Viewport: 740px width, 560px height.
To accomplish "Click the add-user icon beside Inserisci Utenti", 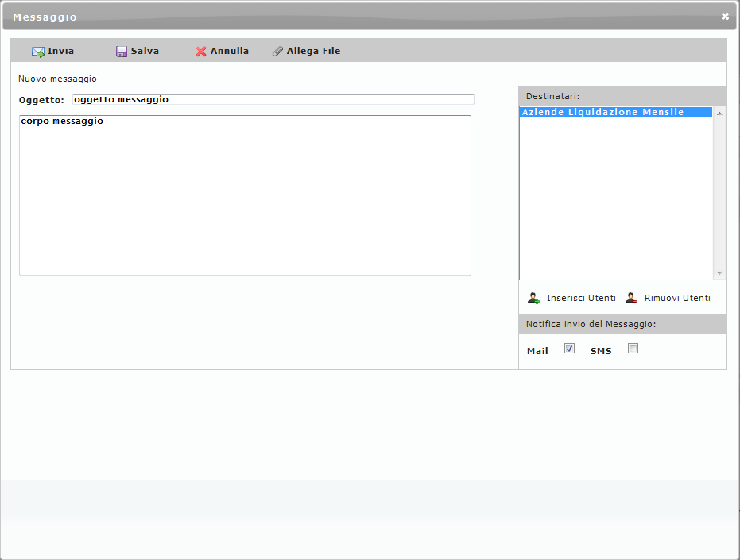I will coord(534,298).
